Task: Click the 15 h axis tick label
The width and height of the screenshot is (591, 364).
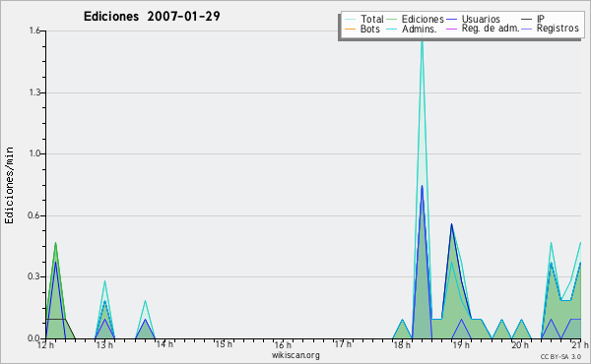Action: [x=224, y=344]
